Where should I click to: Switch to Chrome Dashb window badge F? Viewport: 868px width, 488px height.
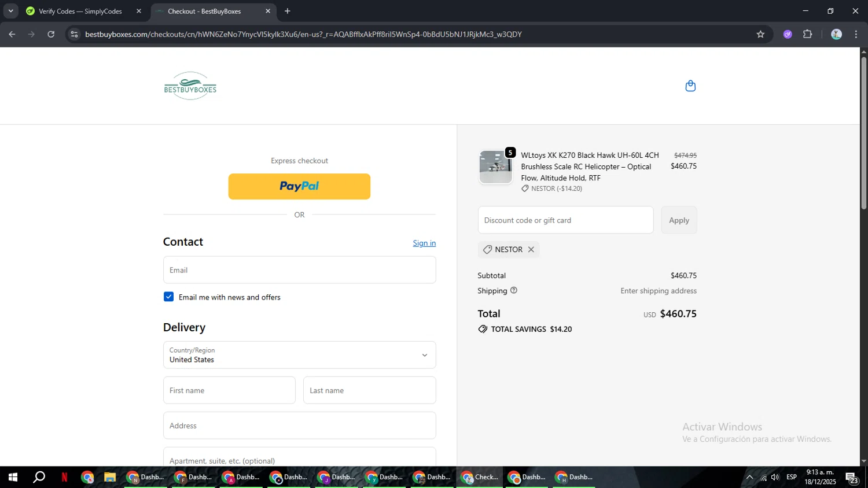point(193,477)
